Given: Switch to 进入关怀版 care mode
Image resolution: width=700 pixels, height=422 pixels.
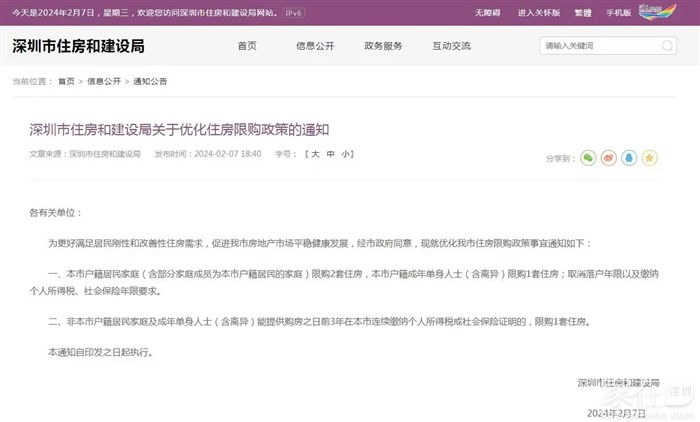Looking at the screenshot, I should [537, 12].
